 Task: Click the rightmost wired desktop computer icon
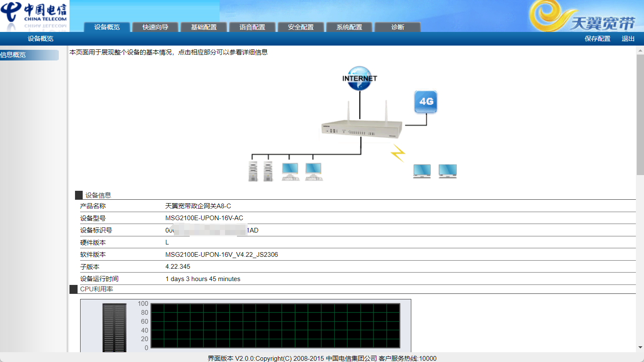(314, 172)
